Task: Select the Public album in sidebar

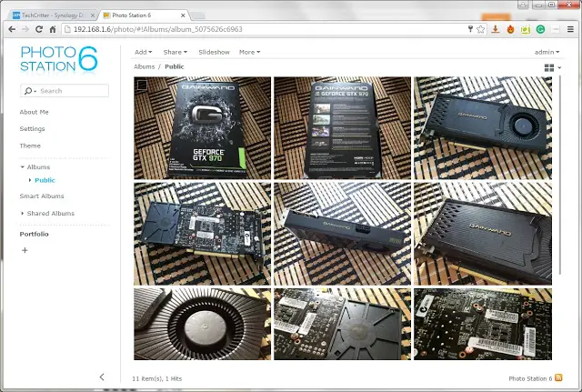Action: 45,180
